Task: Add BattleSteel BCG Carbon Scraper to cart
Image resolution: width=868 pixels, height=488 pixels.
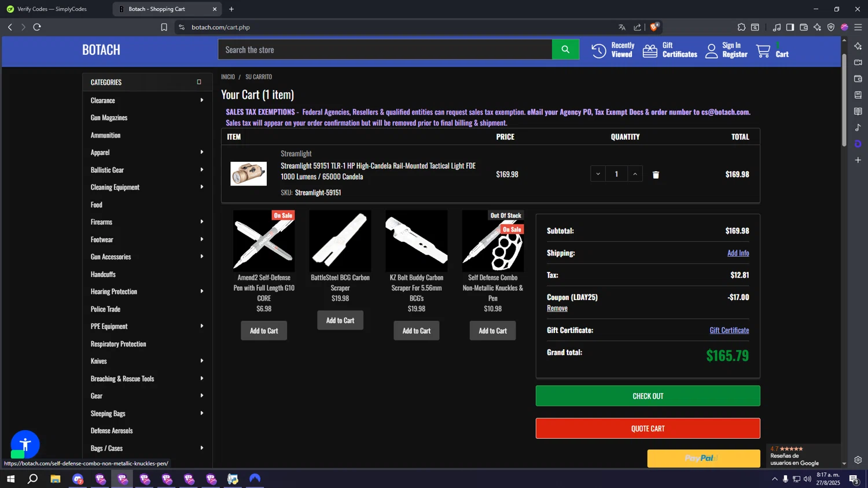Action: click(x=340, y=320)
